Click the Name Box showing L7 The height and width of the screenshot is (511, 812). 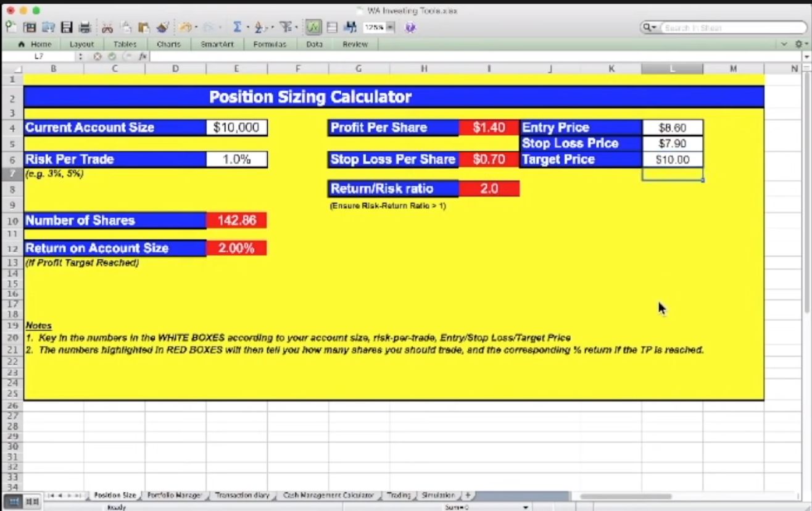(38, 56)
